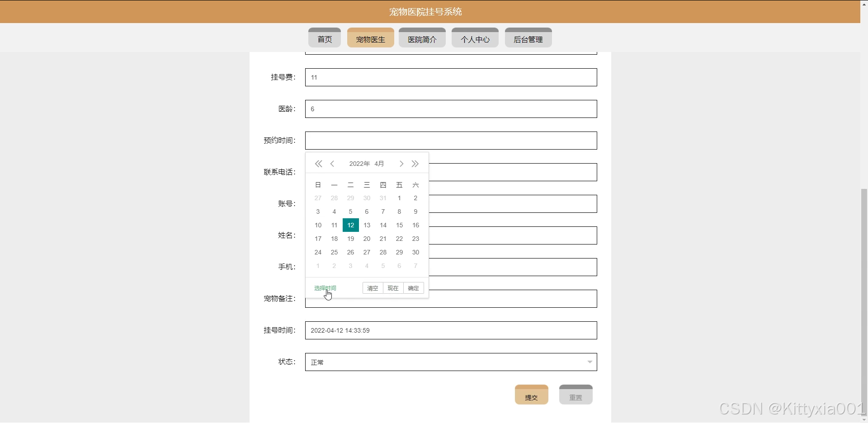The width and height of the screenshot is (868, 423).
Task: Open the 2022年 year selector
Action: click(x=359, y=164)
